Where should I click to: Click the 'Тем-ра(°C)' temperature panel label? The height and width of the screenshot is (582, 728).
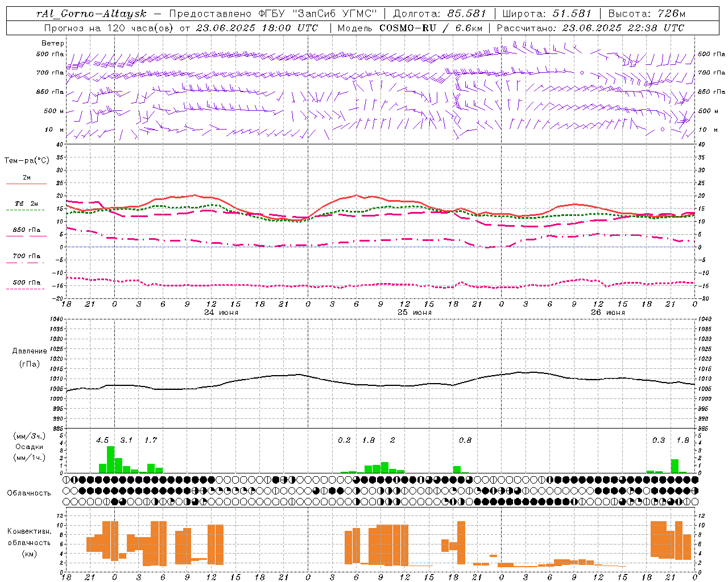pos(27,160)
